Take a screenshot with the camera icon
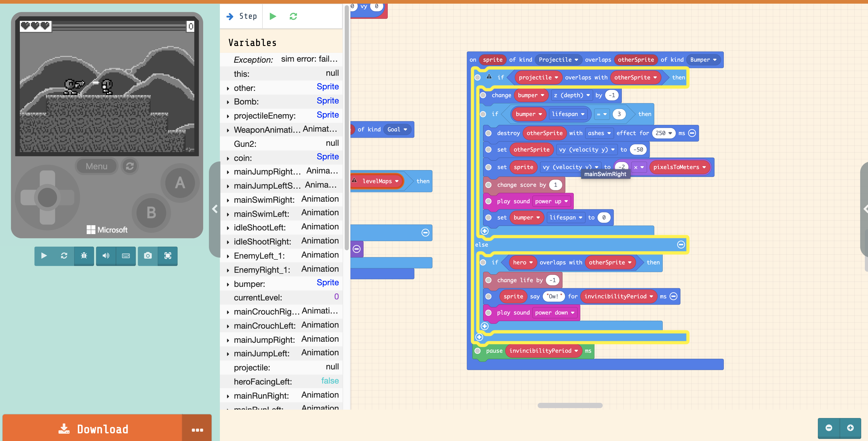Image resolution: width=868 pixels, height=441 pixels. tap(148, 256)
